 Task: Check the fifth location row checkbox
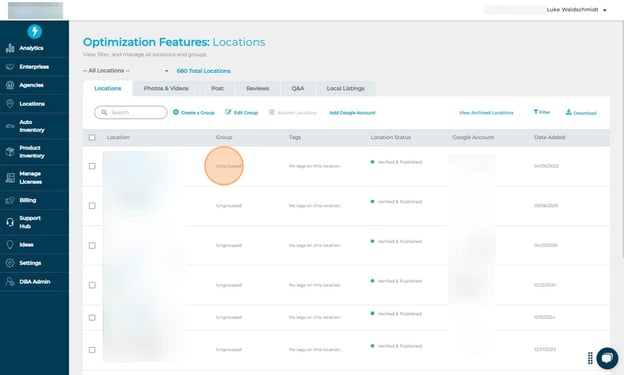point(92,318)
